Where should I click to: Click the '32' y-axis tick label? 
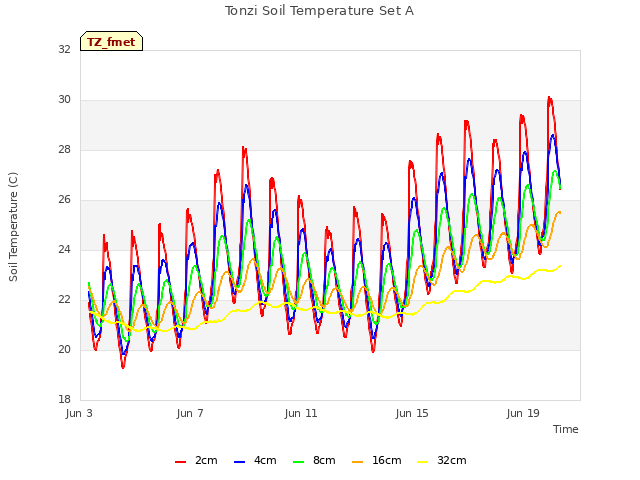(64, 49)
